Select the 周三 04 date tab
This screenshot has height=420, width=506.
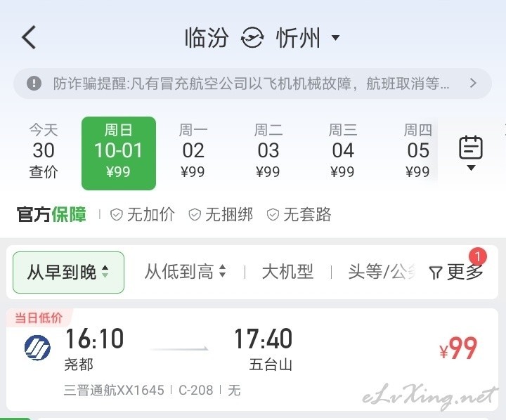343,151
